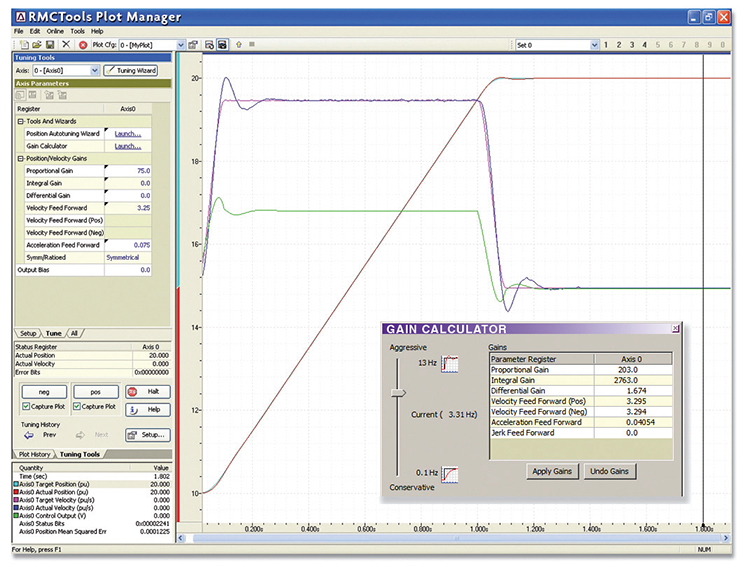This screenshot has height=572, width=750.
Task: Click the Save plot toolbar icon
Action: pyautogui.click(x=50, y=45)
